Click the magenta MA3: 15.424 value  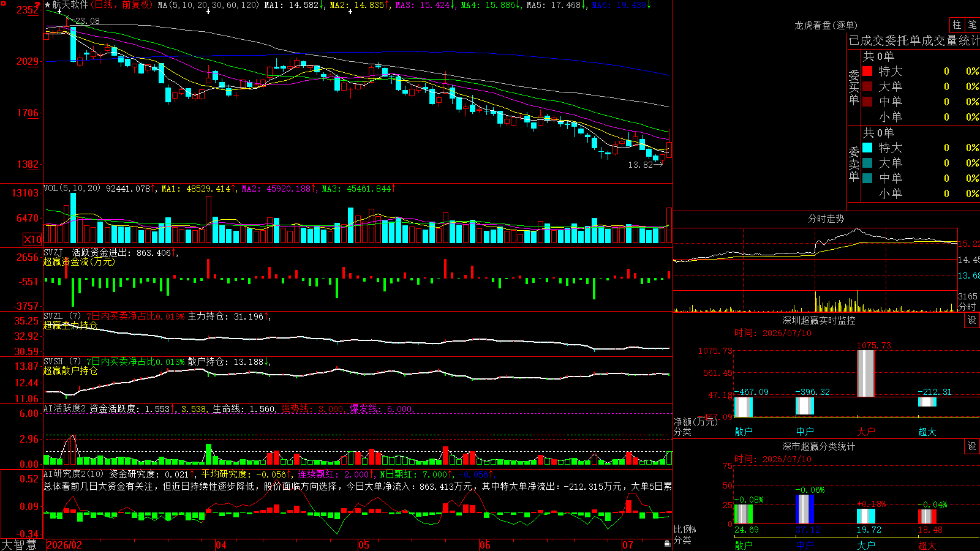coord(424,5)
